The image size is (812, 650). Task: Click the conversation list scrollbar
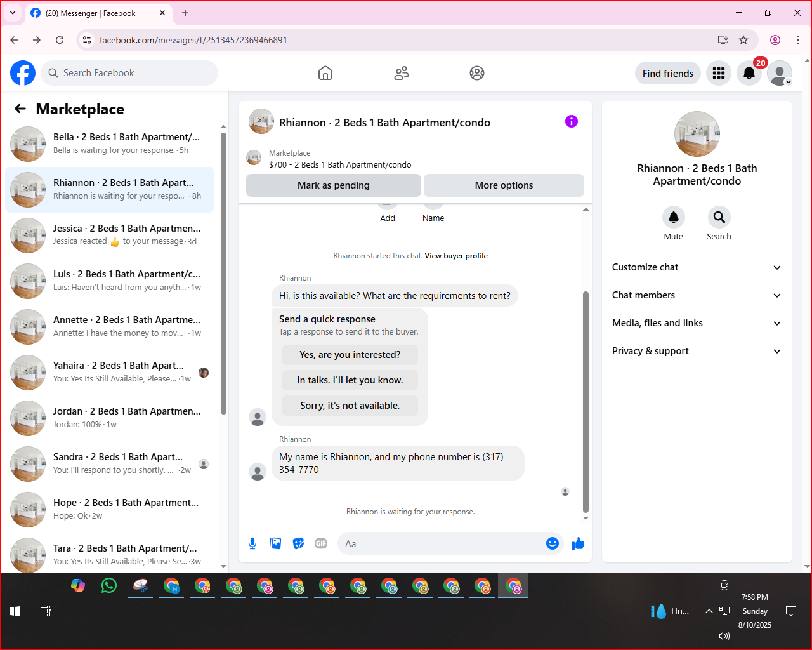[x=223, y=273]
